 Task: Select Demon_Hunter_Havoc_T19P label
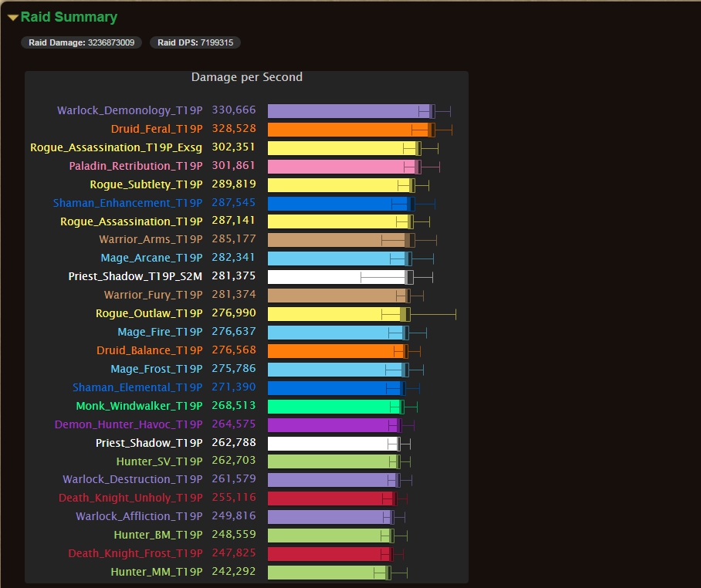coord(128,424)
